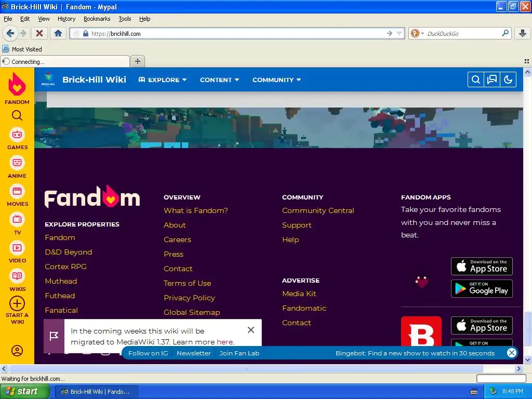The image size is (532, 399).
Task: Open the address bar history dropdown
Action: (x=400, y=33)
